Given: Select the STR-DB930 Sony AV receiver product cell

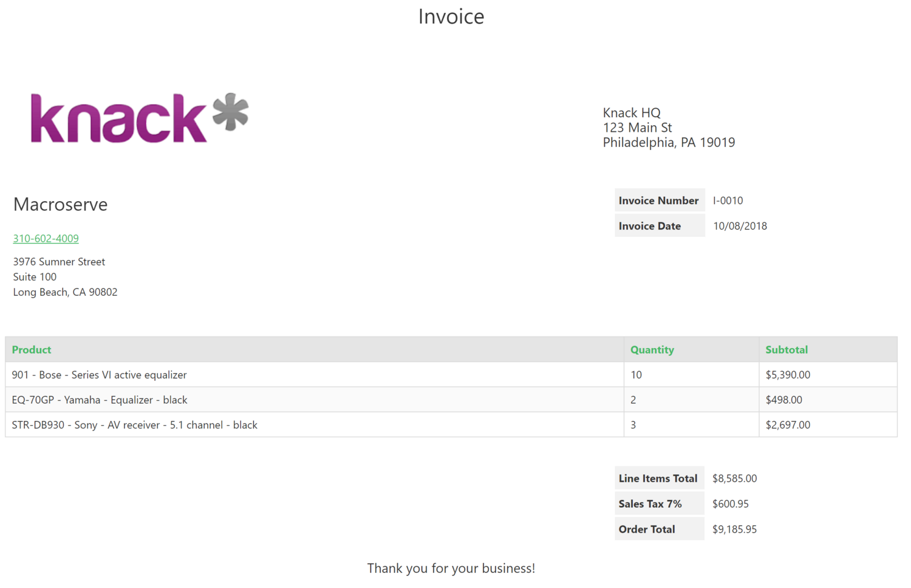Looking at the screenshot, I should pos(315,425).
